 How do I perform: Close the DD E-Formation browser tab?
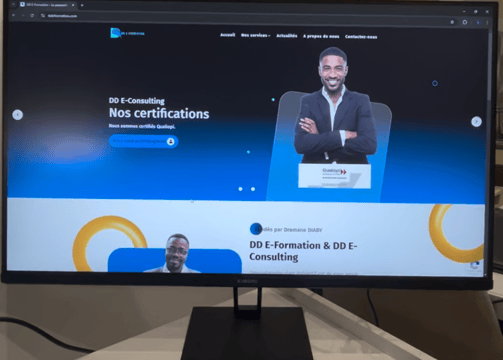[x=73, y=5]
